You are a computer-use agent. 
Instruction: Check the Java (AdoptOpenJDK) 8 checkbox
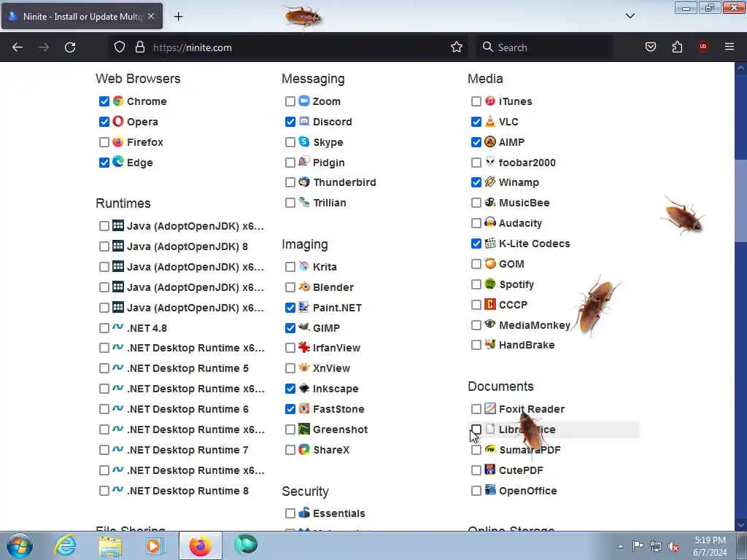pyautogui.click(x=104, y=246)
